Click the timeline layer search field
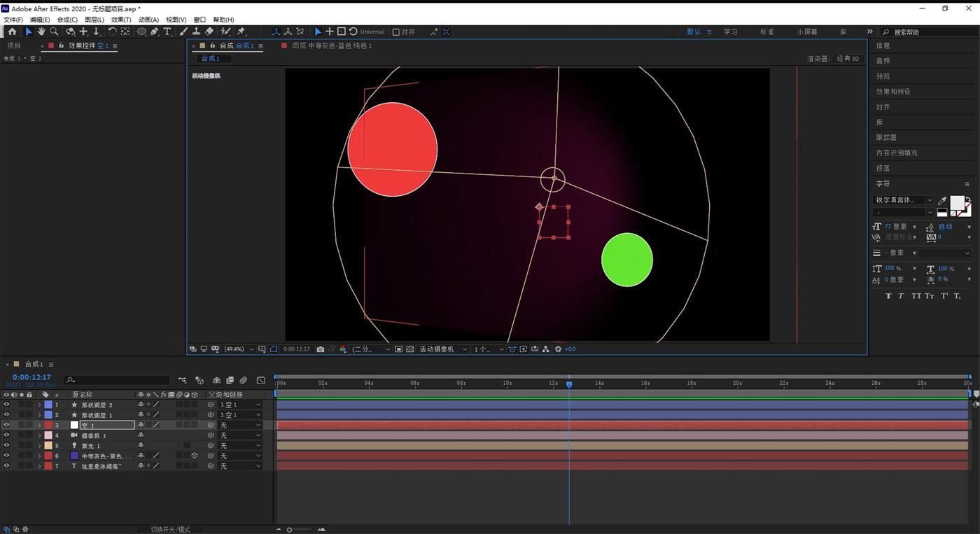 pyautogui.click(x=119, y=380)
